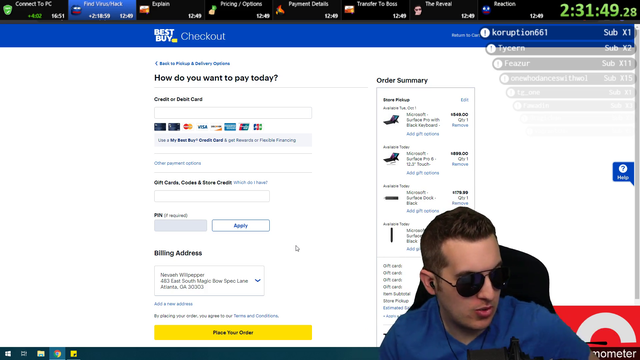Focus the Gift Cards, Codes & Store Credit field

[x=212, y=196]
